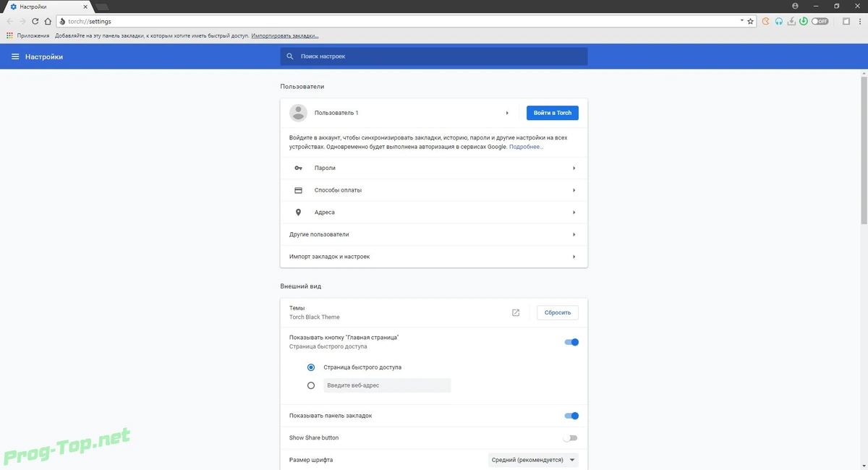
Task: Click the card icon for Способы оплаты
Action: [x=298, y=190]
